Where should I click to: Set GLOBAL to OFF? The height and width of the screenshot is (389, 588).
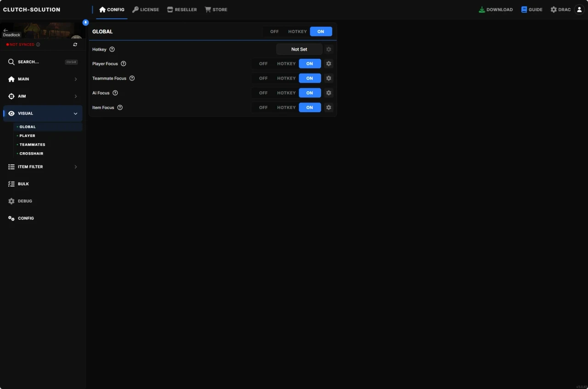274,32
